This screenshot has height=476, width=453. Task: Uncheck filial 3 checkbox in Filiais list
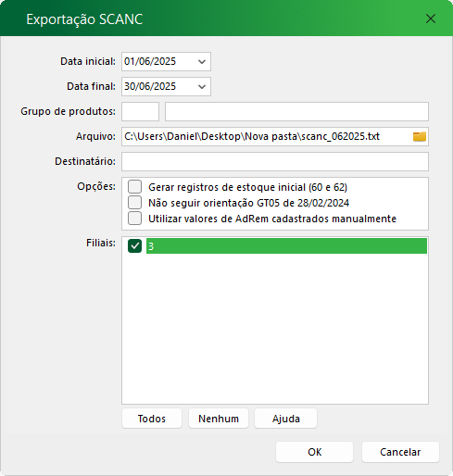coord(135,246)
